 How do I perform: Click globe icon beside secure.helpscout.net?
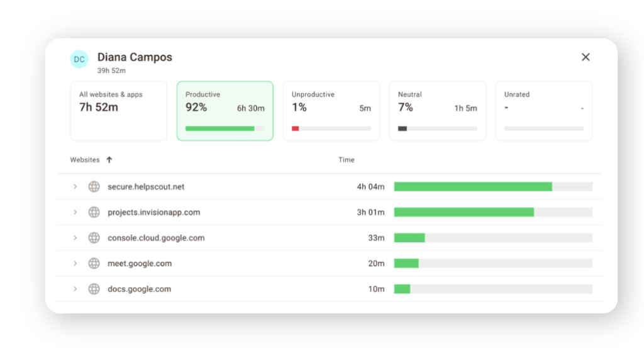tap(94, 186)
